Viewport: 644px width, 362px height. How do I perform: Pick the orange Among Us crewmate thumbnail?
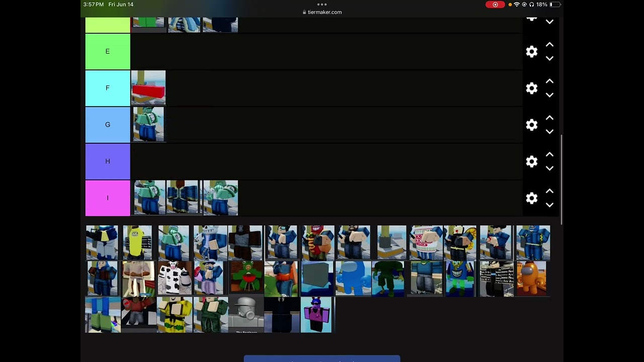(x=532, y=279)
